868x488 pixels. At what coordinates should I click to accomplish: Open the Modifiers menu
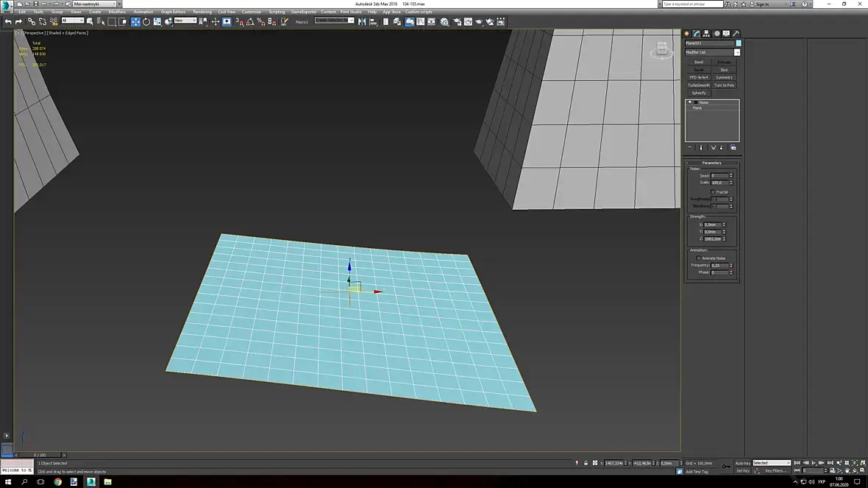coord(117,12)
